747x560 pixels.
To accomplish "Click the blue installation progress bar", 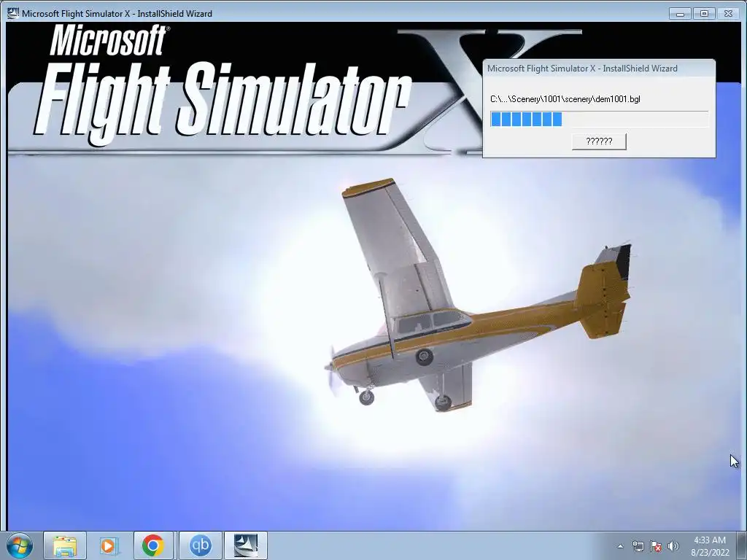I will [599, 119].
